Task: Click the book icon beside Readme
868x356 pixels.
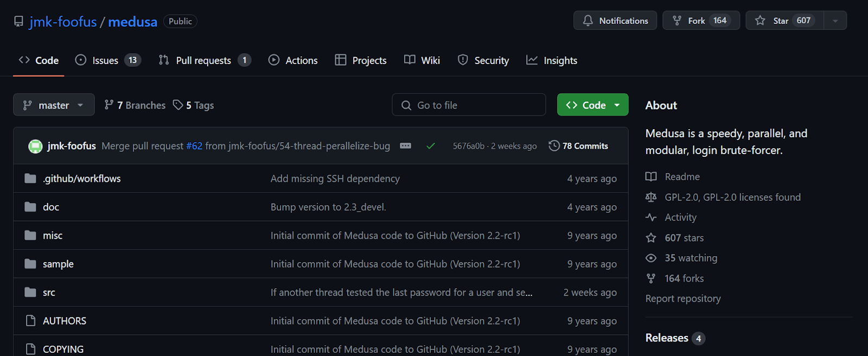Action: click(x=651, y=177)
